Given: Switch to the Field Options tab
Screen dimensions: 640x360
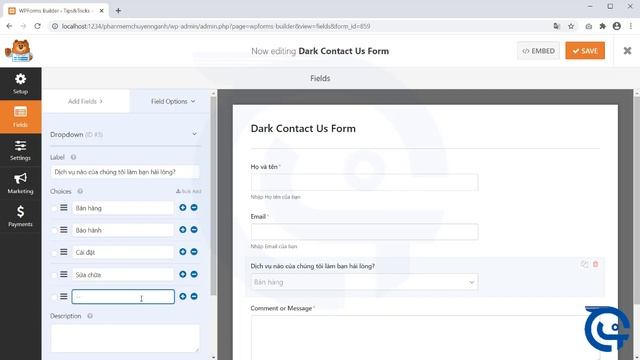Looking at the screenshot, I should 173,101.
